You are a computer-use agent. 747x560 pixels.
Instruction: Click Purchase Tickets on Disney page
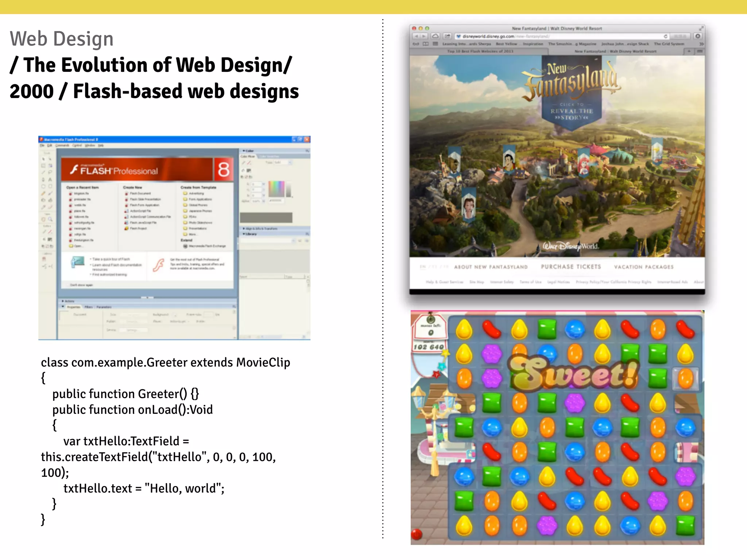pyautogui.click(x=571, y=267)
